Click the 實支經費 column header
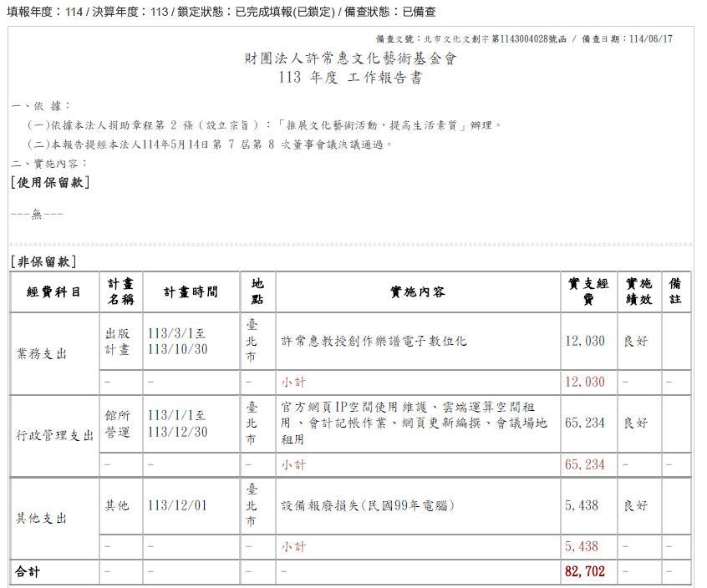The image size is (707, 588). 588,292
